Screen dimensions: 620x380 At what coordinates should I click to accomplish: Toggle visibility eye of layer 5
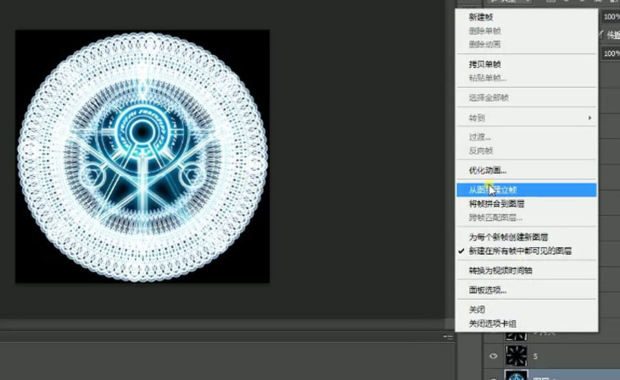pyautogui.click(x=493, y=356)
